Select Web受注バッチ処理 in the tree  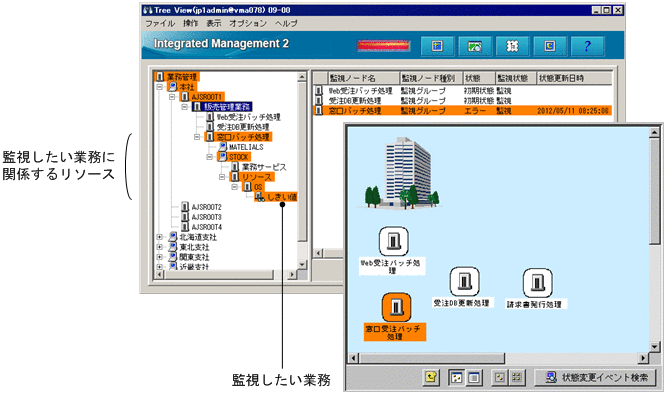[248, 117]
